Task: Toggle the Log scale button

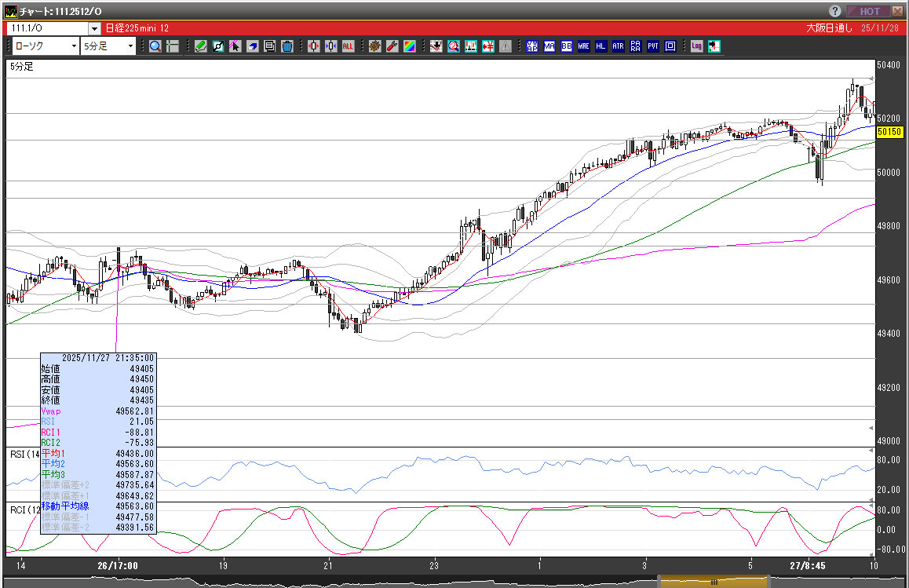Action: pyautogui.click(x=696, y=46)
